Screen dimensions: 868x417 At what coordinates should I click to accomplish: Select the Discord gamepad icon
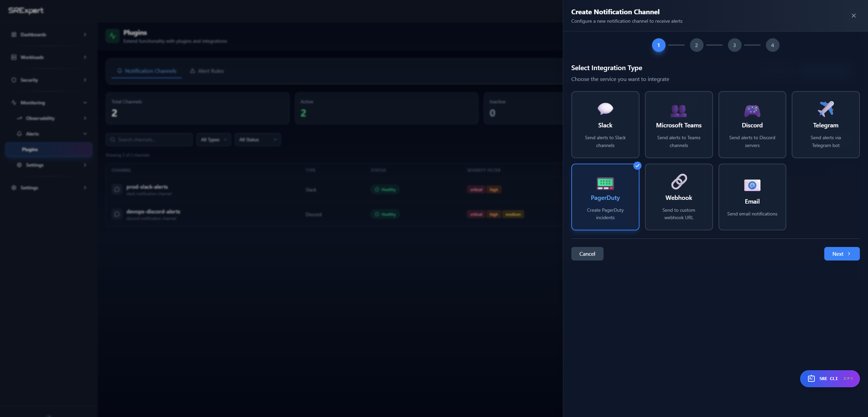click(x=752, y=111)
